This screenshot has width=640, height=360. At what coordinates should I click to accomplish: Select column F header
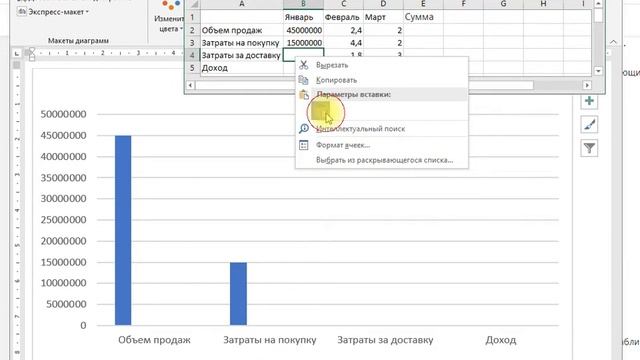[x=463, y=4]
